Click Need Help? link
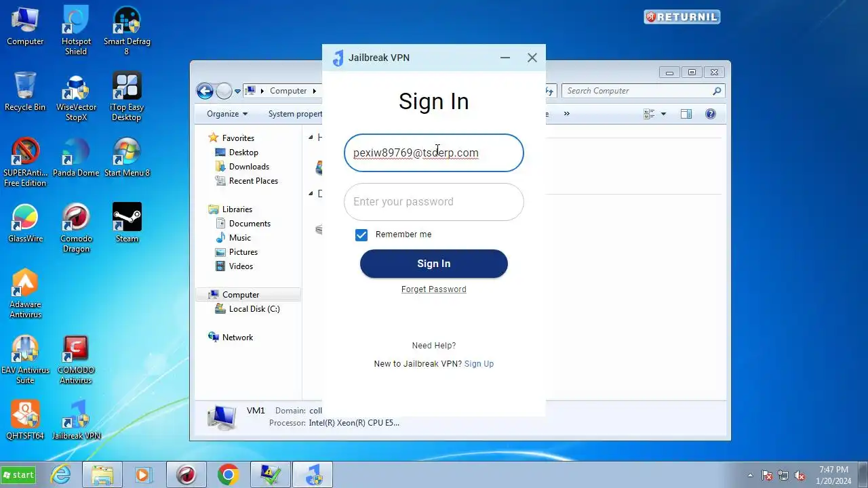The width and height of the screenshot is (868, 488). coord(434,346)
